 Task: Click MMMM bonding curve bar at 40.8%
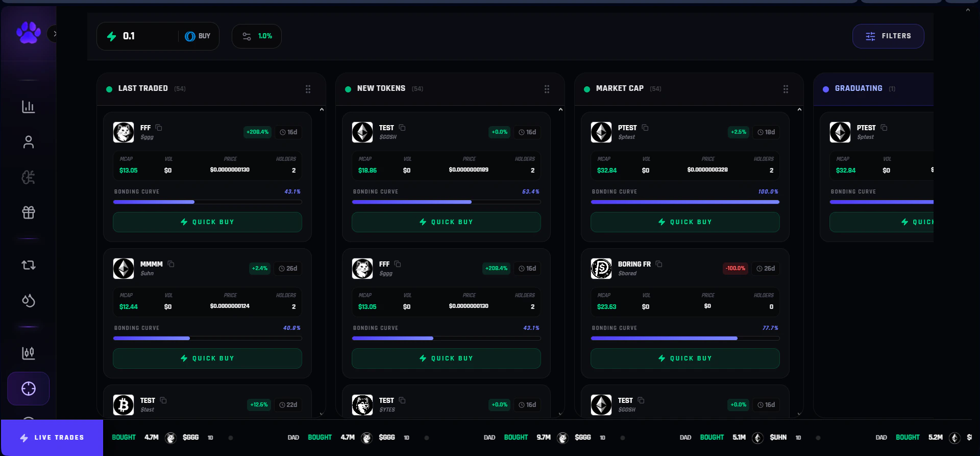207,339
